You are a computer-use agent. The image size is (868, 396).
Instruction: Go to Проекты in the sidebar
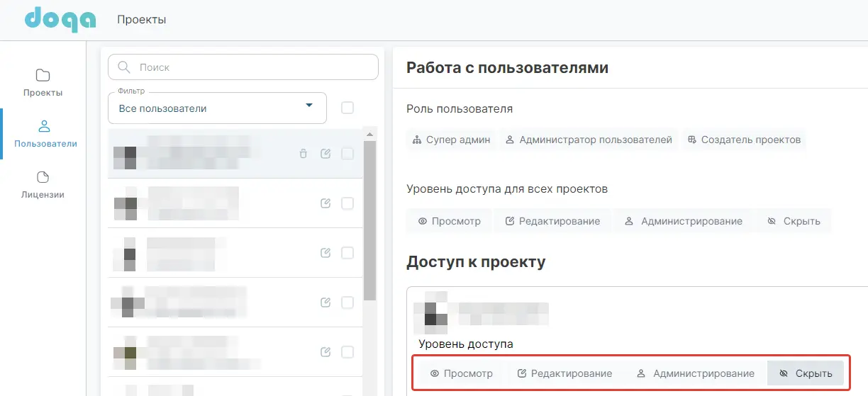43,83
